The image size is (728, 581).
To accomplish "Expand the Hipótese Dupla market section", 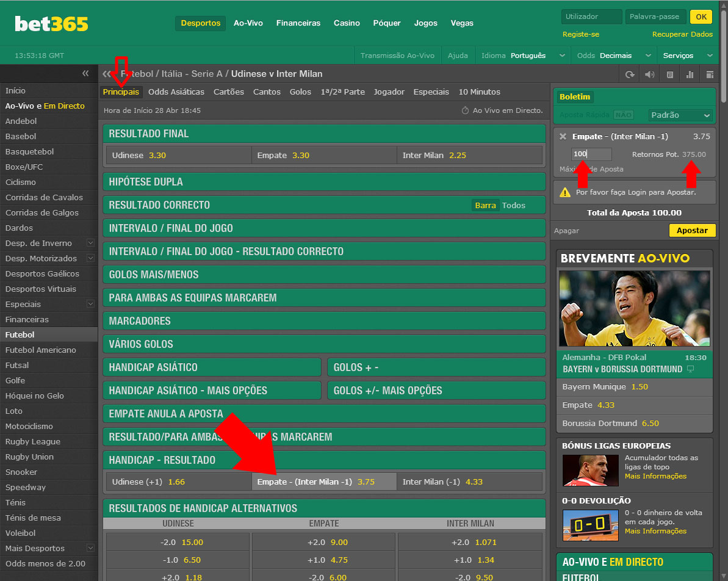I will (x=324, y=182).
